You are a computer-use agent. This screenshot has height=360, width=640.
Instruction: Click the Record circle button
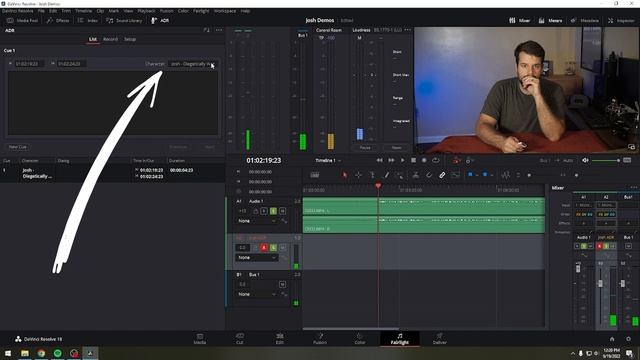coord(424,160)
